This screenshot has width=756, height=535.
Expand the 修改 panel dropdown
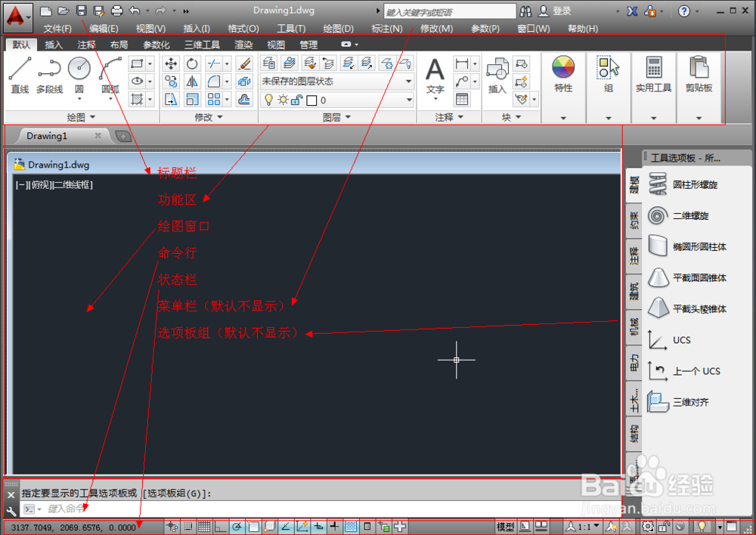[209, 117]
